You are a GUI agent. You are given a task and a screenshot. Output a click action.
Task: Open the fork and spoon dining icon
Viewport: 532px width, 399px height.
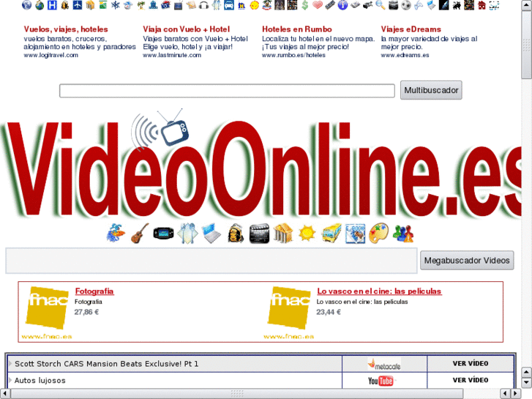pos(187,234)
